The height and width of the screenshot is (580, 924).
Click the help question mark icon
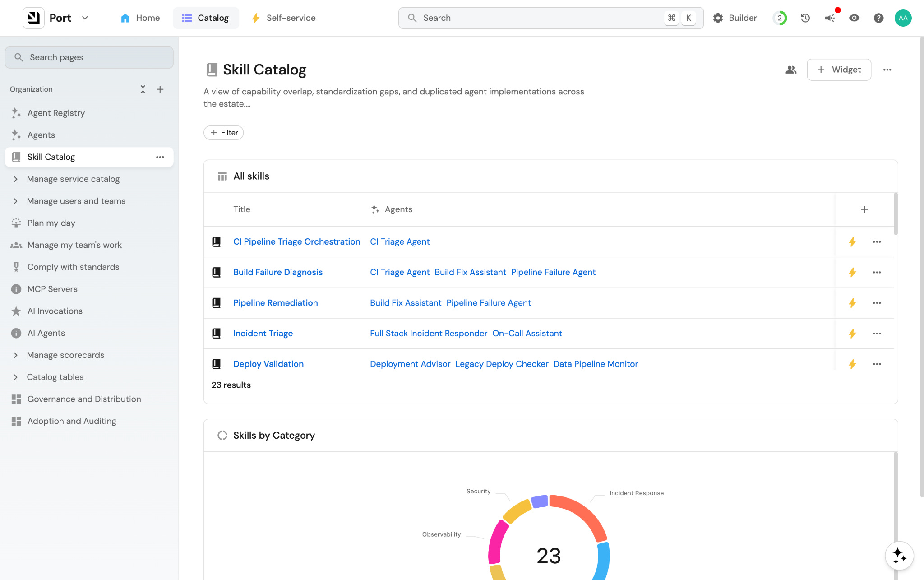(878, 18)
